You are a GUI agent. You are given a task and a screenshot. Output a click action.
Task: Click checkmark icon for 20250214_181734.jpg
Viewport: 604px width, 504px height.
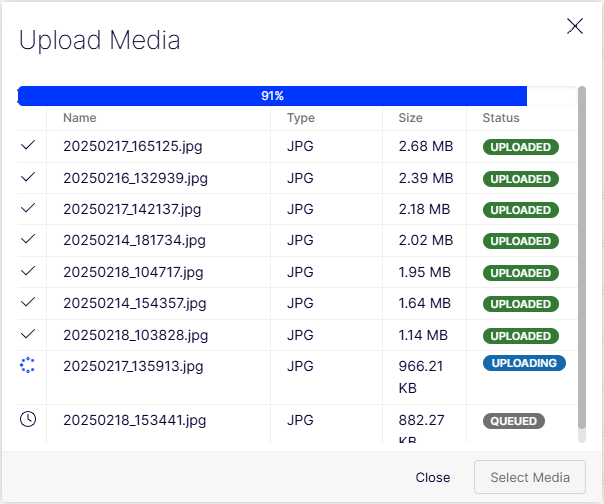[28, 239]
